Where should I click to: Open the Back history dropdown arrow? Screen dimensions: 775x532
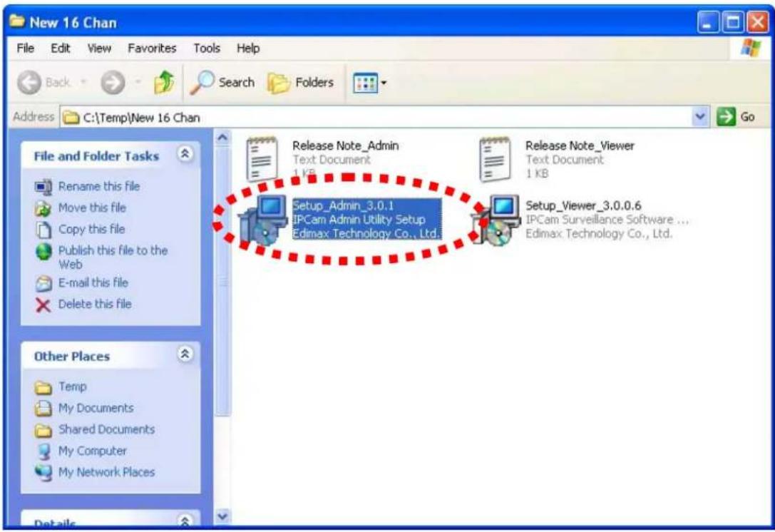83,83
